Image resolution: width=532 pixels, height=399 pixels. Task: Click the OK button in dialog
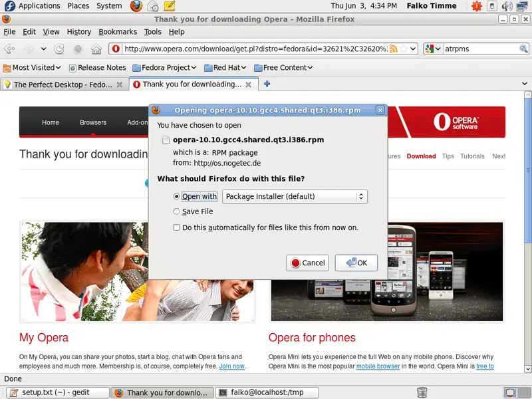(x=356, y=263)
